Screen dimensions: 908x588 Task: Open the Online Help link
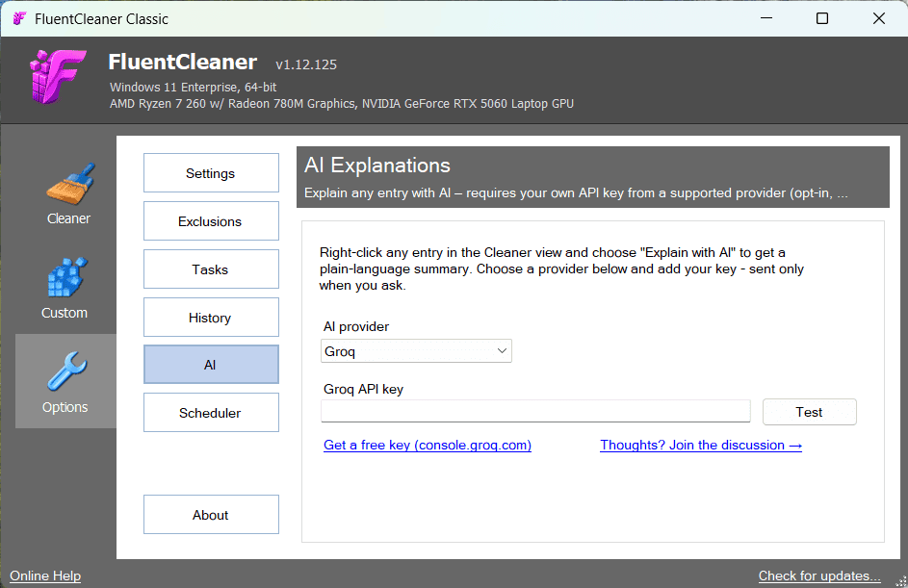pyautogui.click(x=45, y=575)
